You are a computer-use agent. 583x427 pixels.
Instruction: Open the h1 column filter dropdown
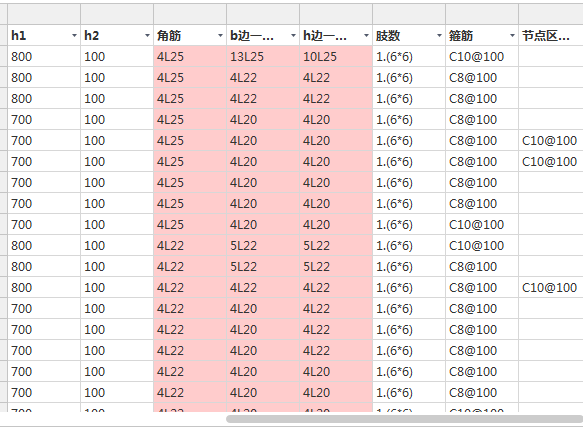click(74, 36)
